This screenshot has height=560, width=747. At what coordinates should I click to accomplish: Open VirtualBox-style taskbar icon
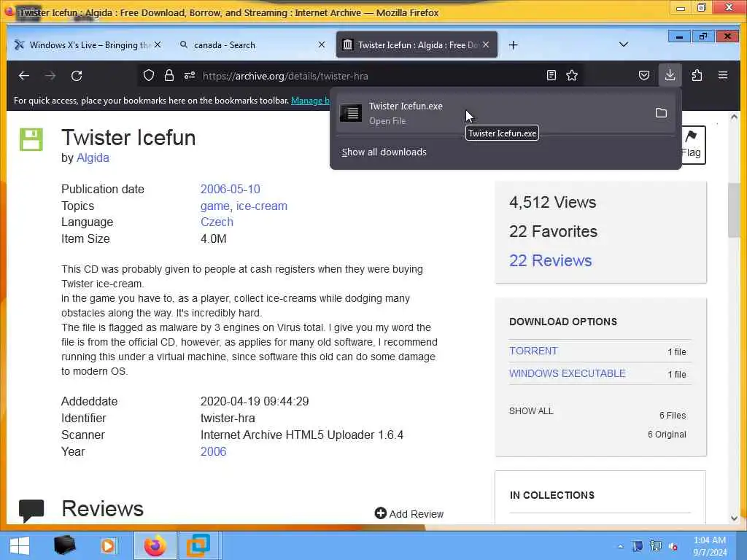pos(198,545)
